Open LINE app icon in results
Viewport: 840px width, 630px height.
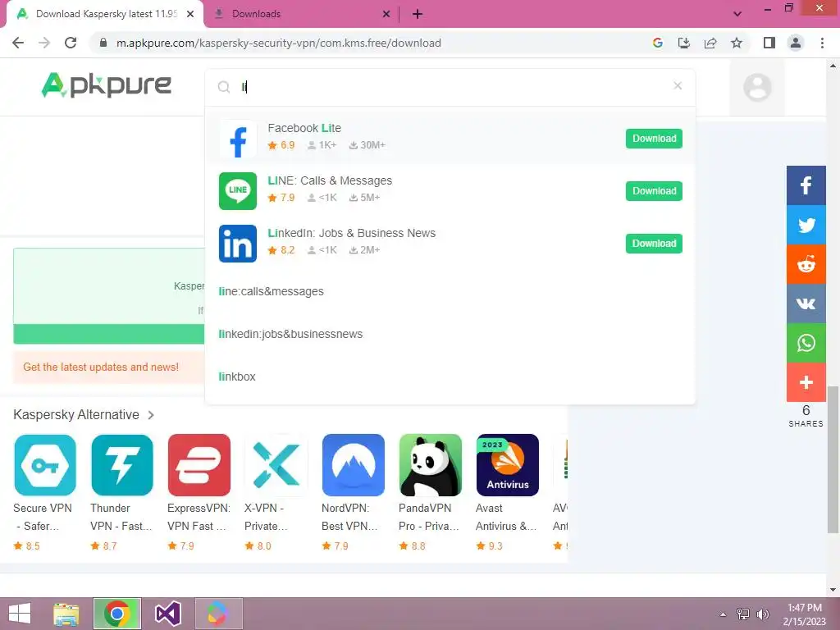tap(238, 191)
